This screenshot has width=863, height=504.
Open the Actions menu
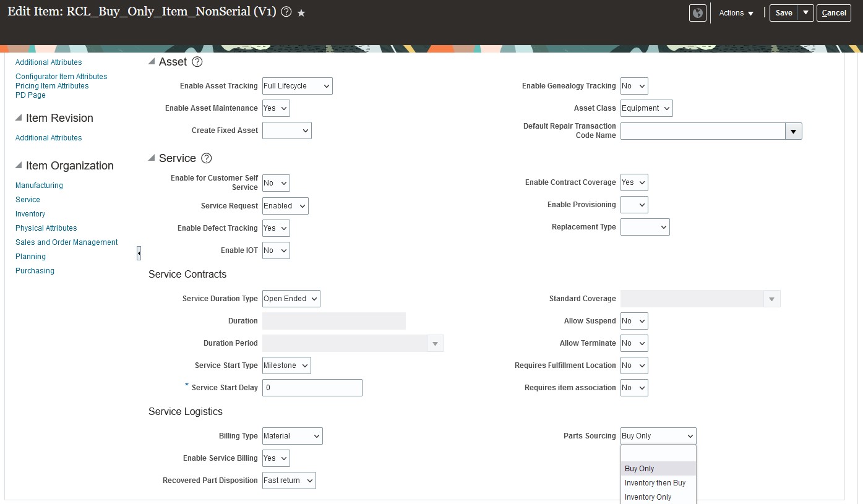(x=736, y=13)
